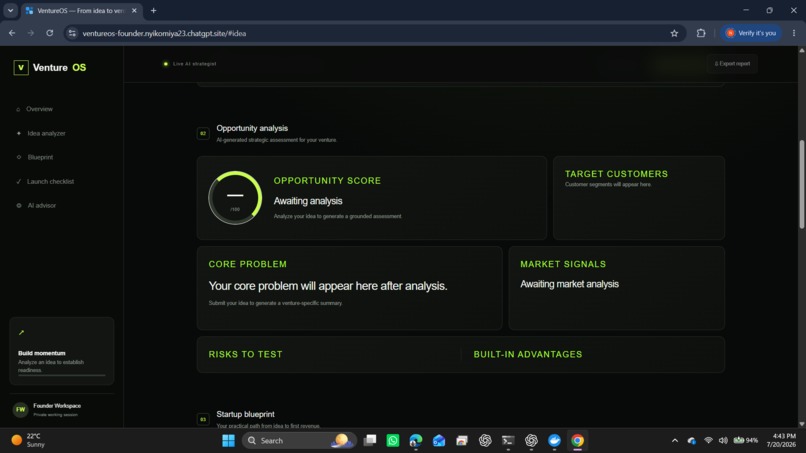
Task: Open Task View on the taskbar
Action: [x=370, y=441]
